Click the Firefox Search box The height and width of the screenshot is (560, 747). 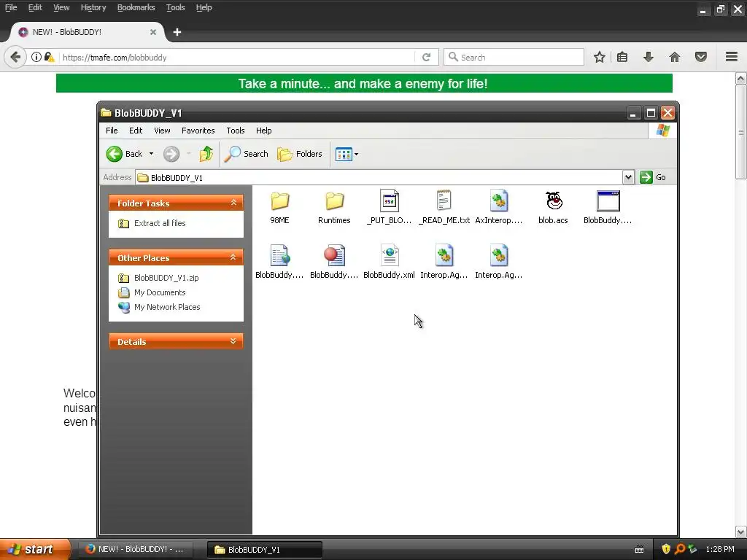click(514, 57)
